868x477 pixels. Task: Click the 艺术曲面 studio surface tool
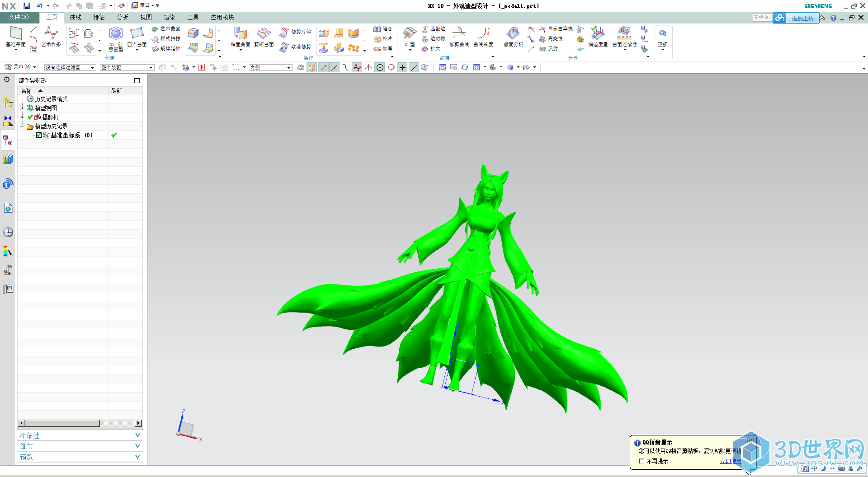point(166,29)
